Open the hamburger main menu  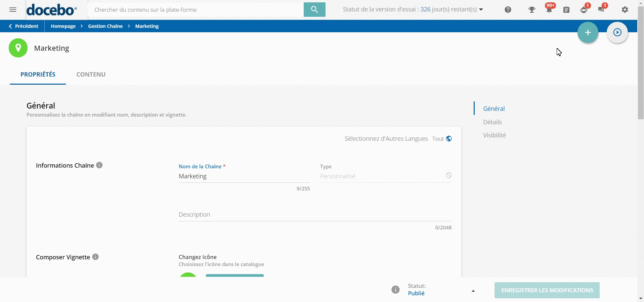[x=13, y=10]
